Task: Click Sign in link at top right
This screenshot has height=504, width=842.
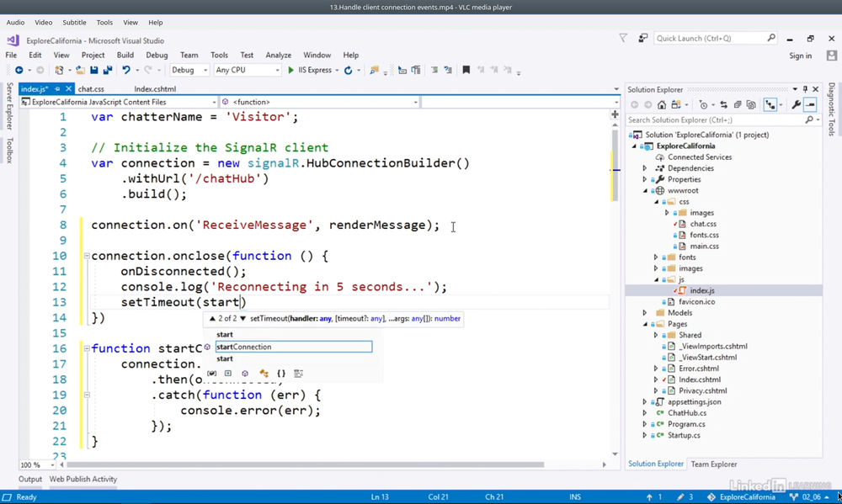Action: [x=800, y=56]
